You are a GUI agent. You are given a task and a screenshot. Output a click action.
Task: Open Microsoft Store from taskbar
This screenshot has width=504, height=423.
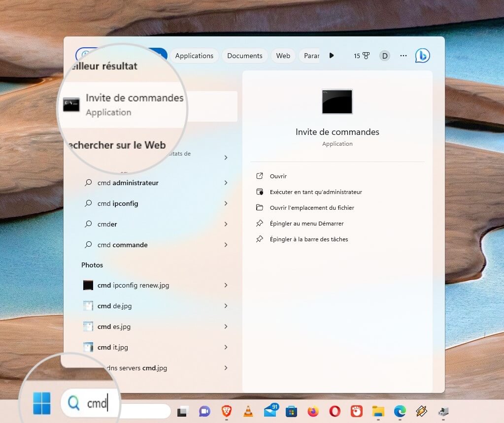pos(291,412)
